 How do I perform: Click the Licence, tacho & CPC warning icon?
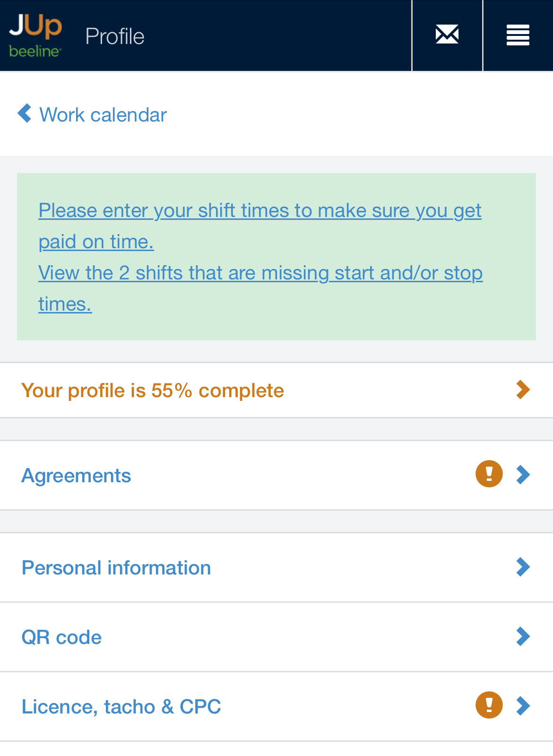tap(489, 705)
